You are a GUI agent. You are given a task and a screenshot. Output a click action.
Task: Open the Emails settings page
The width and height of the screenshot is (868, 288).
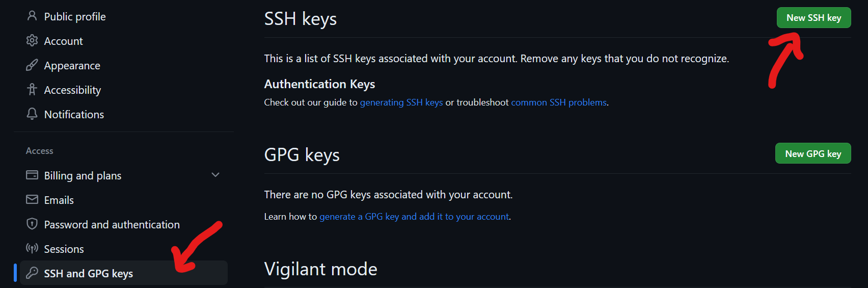click(x=59, y=200)
